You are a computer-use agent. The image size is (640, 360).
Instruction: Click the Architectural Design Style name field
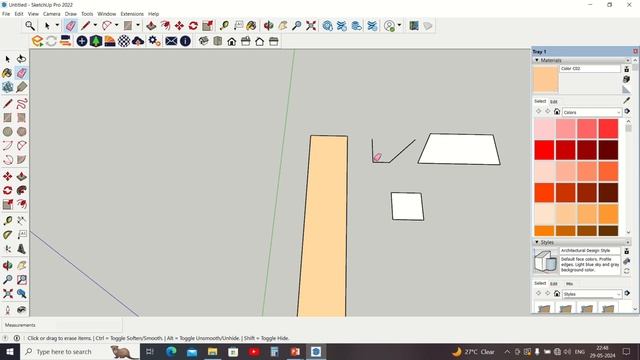(590, 251)
